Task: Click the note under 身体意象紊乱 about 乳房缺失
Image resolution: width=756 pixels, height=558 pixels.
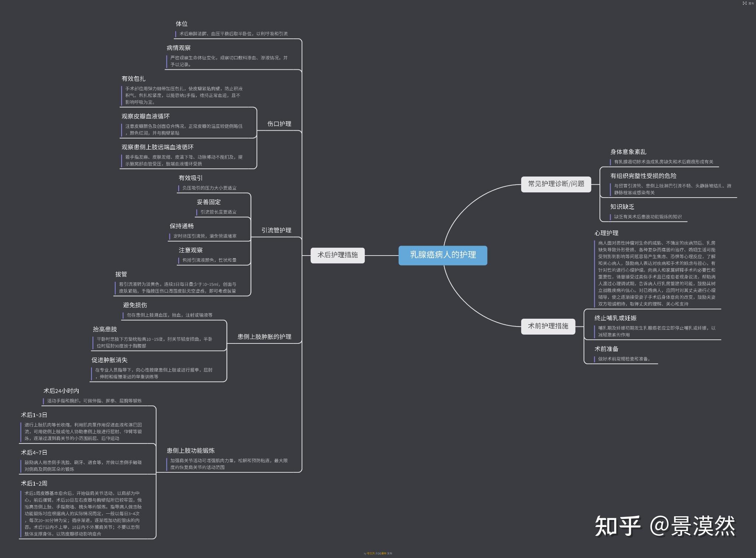Action: (664, 162)
